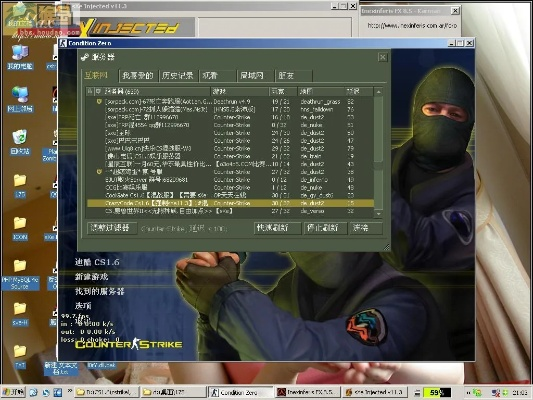Switch to Condition Zero taskbar button
The height and width of the screenshot is (400, 533).
coord(240,392)
